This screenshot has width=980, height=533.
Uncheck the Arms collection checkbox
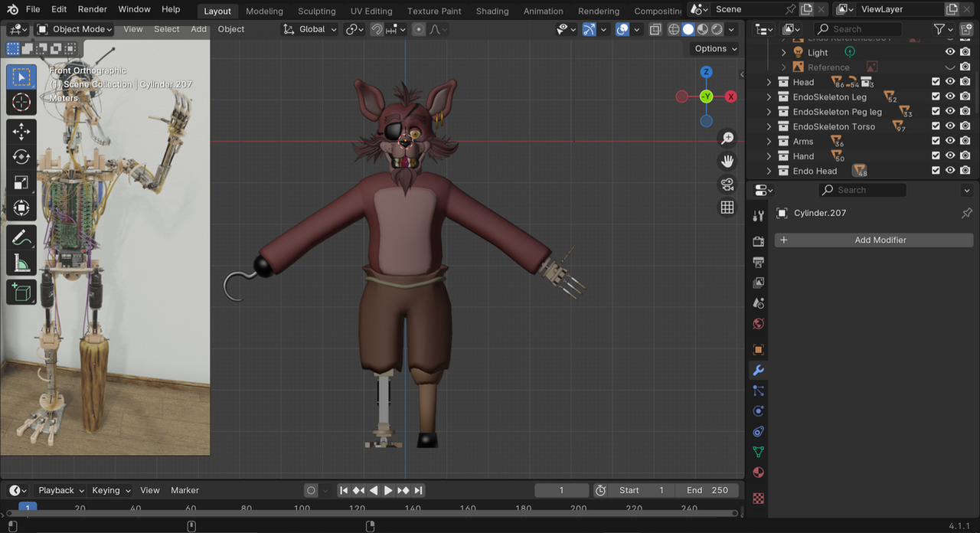(x=936, y=141)
